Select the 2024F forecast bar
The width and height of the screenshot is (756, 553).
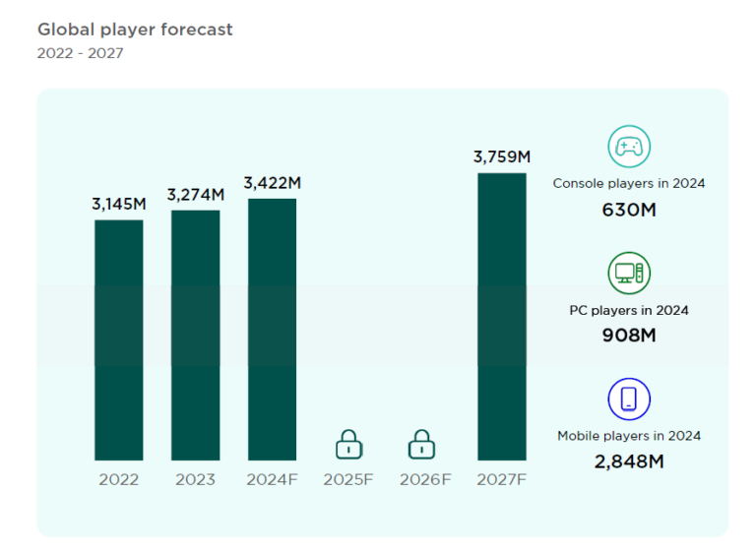pyautogui.click(x=272, y=329)
